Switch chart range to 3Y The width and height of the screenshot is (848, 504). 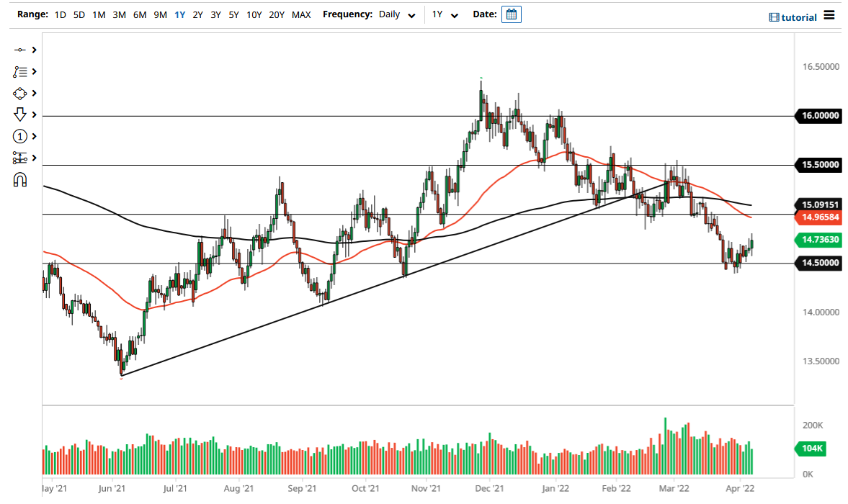[215, 14]
